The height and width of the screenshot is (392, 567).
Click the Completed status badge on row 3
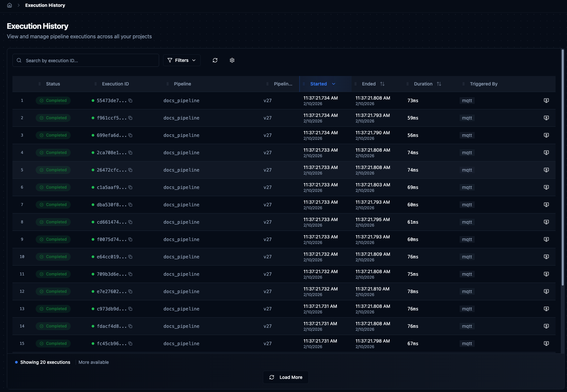pyautogui.click(x=53, y=135)
